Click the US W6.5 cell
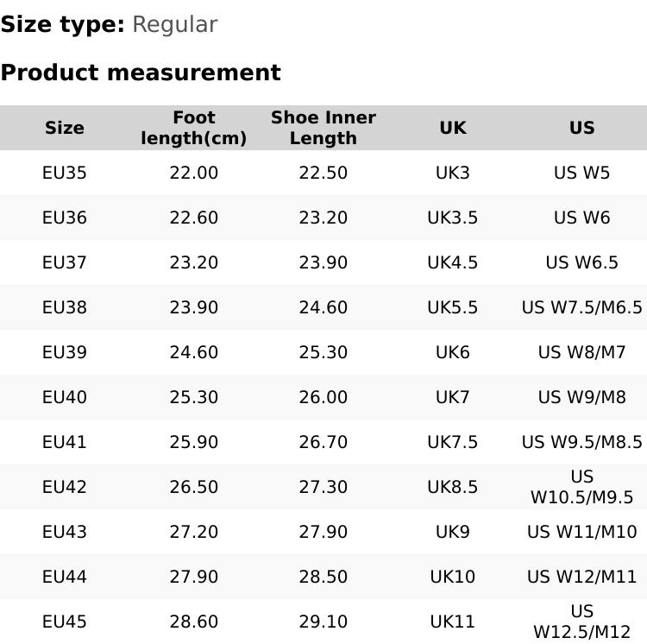 pos(582,262)
